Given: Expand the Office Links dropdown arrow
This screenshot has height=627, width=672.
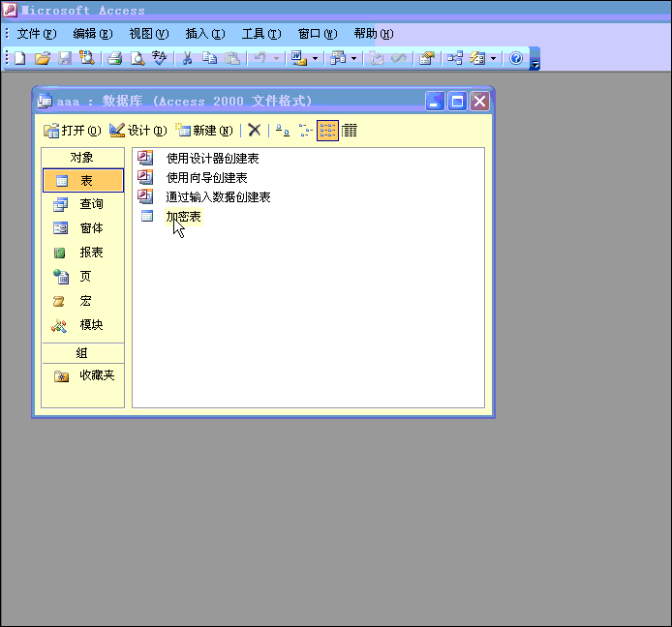Looking at the screenshot, I should tap(315, 58).
